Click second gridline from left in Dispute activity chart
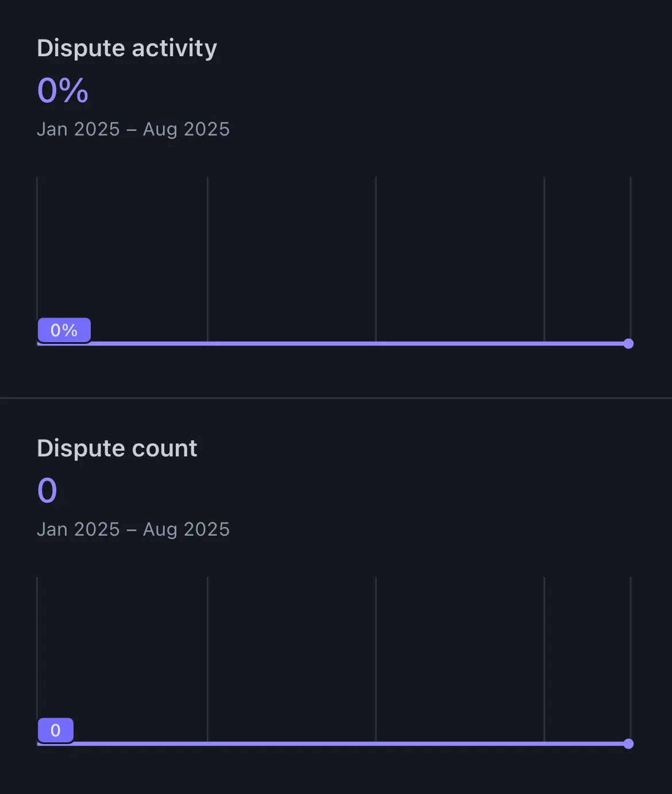Screen dimensions: 672x794 pyautogui.click(x=207, y=258)
